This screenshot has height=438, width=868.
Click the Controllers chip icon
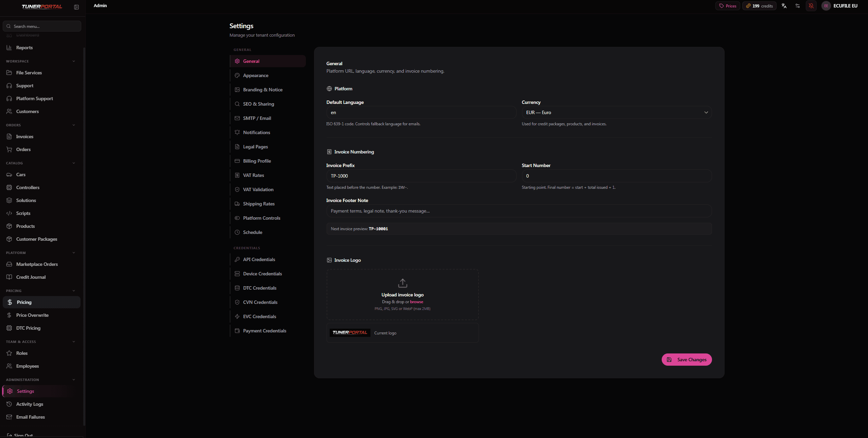[x=9, y=187]
